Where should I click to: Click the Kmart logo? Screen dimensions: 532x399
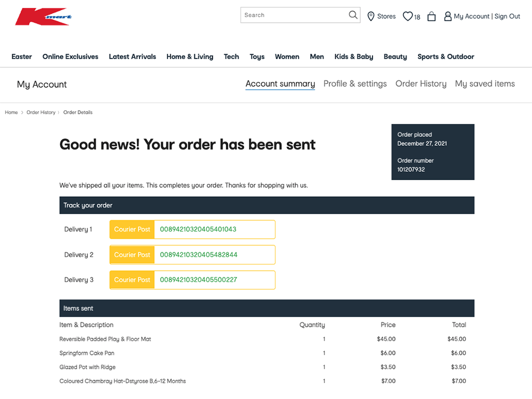43,17
